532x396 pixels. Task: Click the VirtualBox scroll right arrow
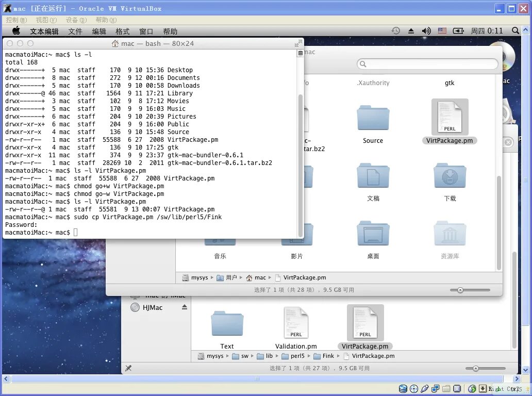pos(517,378)
